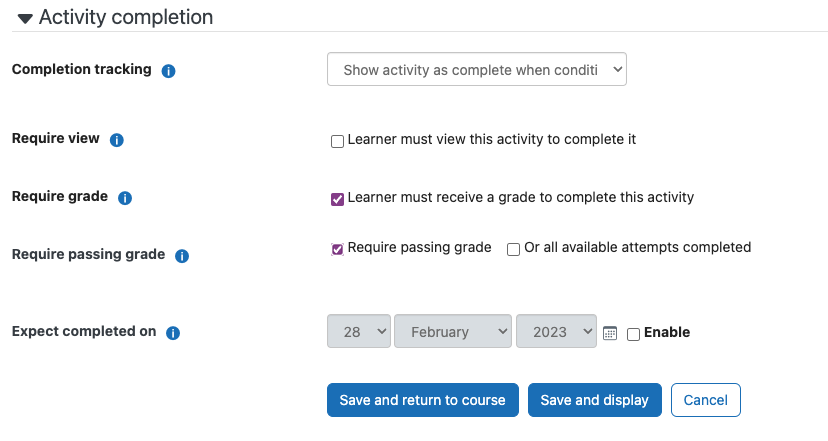This screenshot has height=441, width=828.
Task: Enable the Expect completed on date
Action: (633, 334)
